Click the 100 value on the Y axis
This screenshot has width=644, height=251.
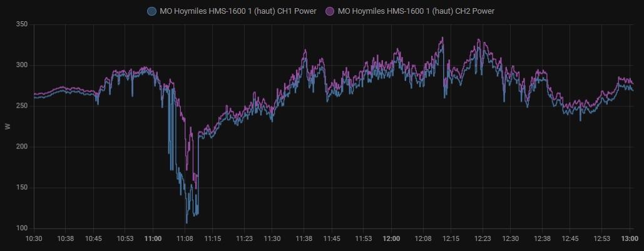(22, 228)
